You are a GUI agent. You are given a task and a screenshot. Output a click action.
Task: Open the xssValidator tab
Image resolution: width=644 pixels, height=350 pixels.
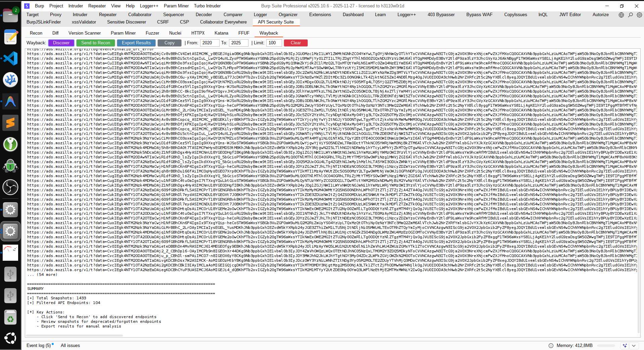(84, 22)
